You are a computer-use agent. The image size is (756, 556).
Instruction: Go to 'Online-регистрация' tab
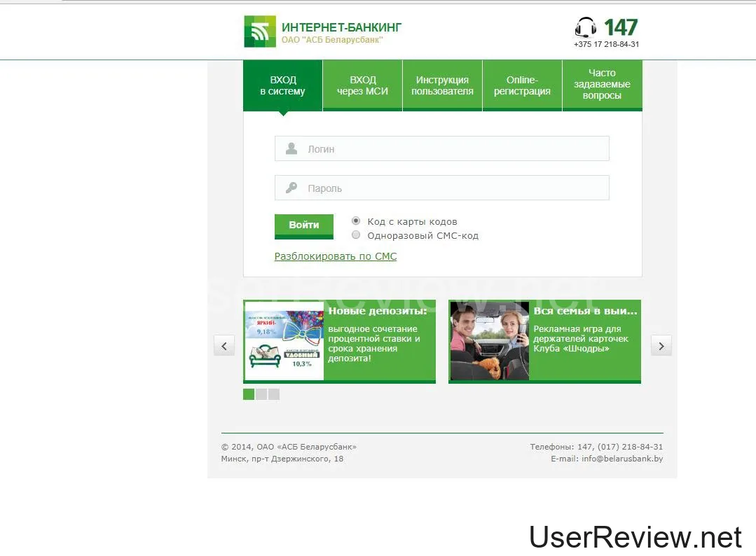522,85
